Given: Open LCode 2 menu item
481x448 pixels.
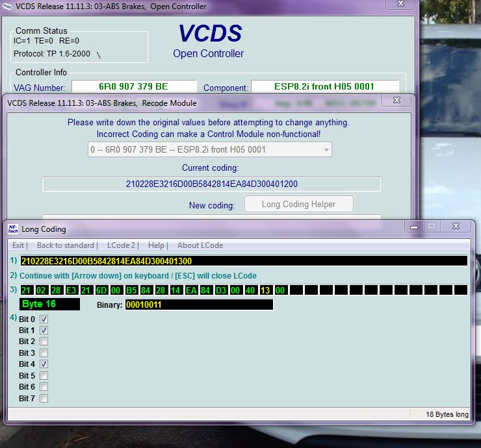Looking at the screenshot, I should [x=121, y=245].
